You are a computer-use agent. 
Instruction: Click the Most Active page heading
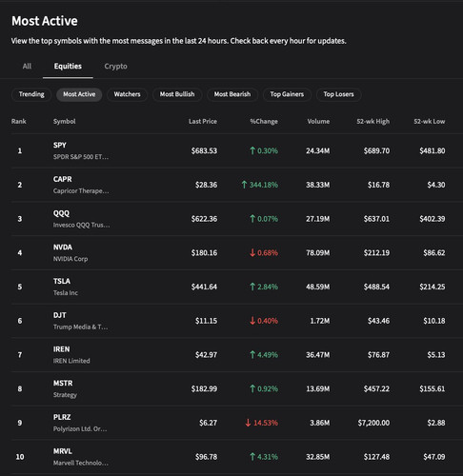tap(45, 21)
